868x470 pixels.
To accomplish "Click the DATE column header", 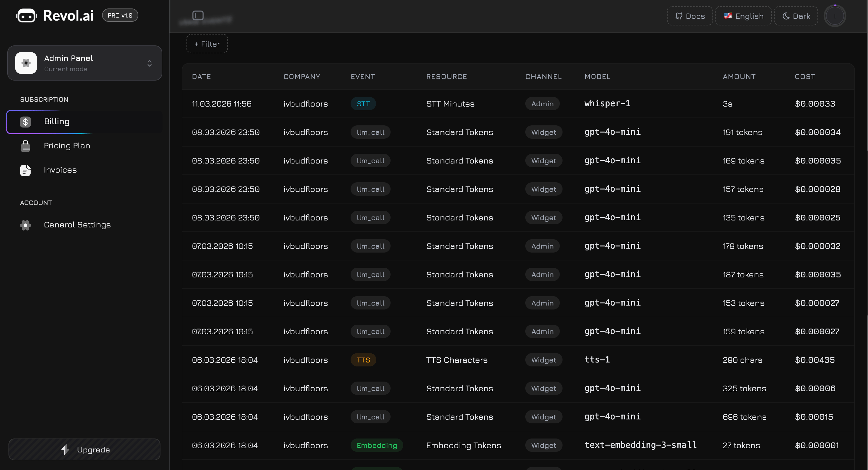I will (202, 77).
